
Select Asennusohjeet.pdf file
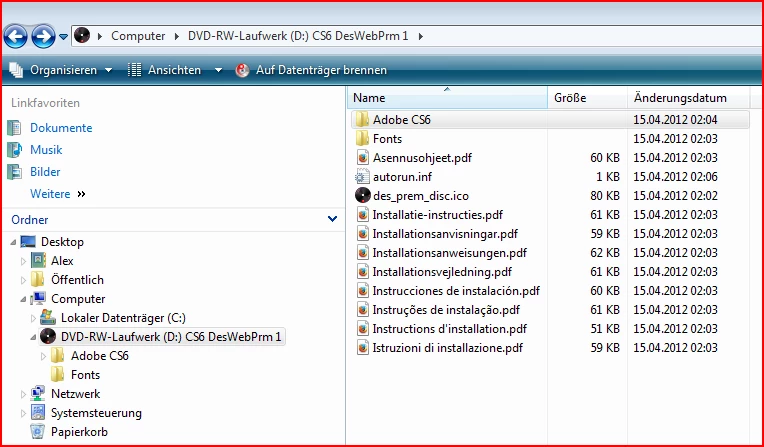(422, 157)
